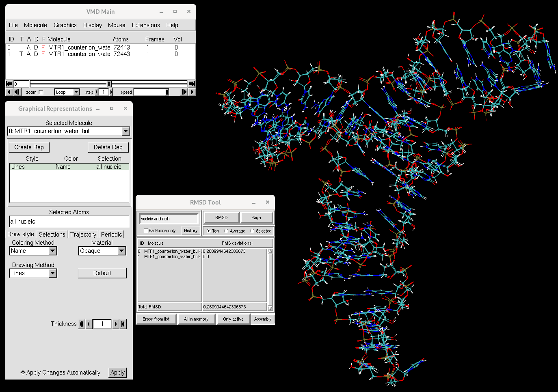The image size is (558, 392).
Task: Click the Create Rep button
Action: click(x=29, y=147)
